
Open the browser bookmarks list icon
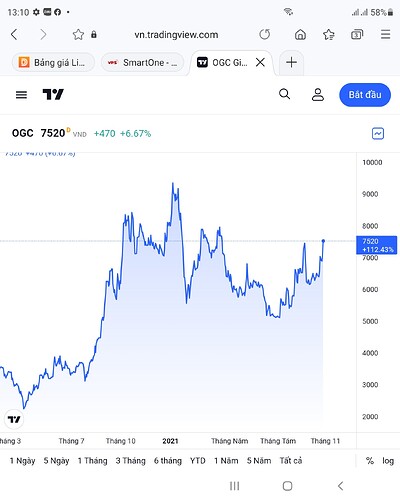329,34
